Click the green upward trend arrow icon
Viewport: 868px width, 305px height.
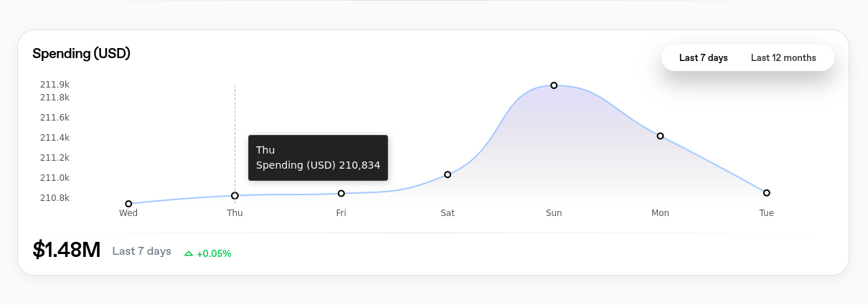pos(189,253)
